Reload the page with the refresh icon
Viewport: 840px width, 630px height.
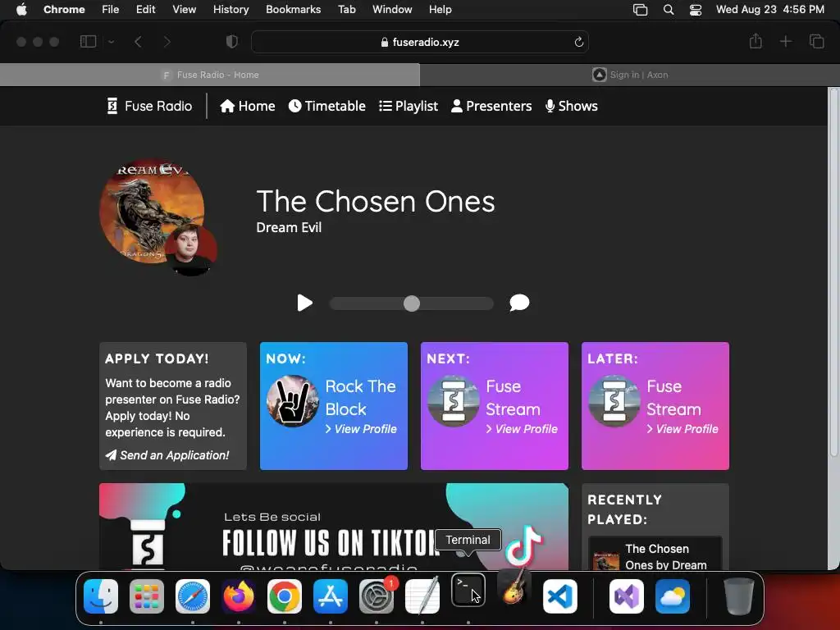[x=578, y=42]
